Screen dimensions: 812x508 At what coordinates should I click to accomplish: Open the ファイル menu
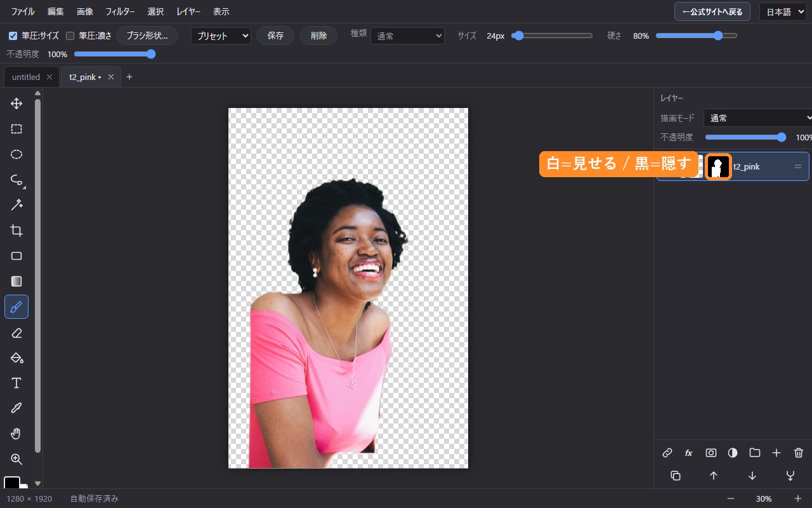23,11
